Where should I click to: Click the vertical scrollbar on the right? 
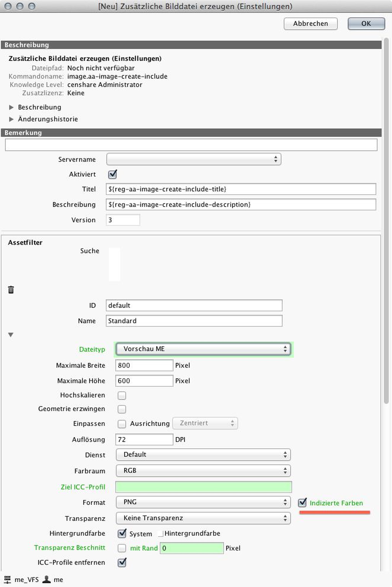(386, 220)
